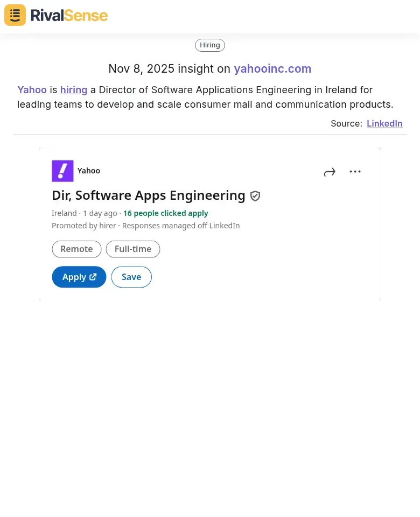This screenshot has width=420, height=517.
Task: Follow the hiring hyperlink in the insight text
Action: (74, 90)
